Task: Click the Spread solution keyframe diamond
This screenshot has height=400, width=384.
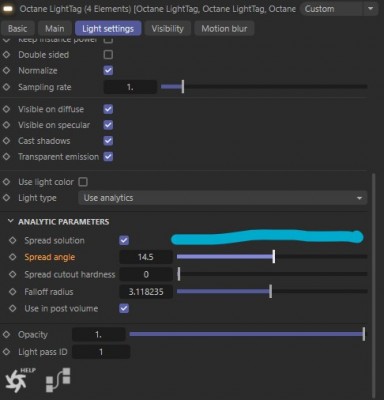Action: (x=13, y=240)
